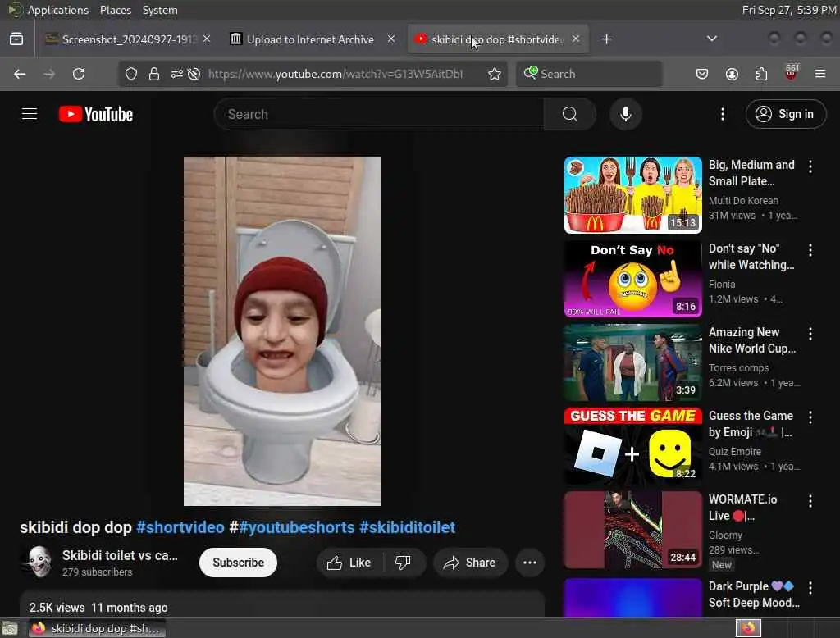
Task: Go to YouTube home via logo
Action: pos(96,114)
